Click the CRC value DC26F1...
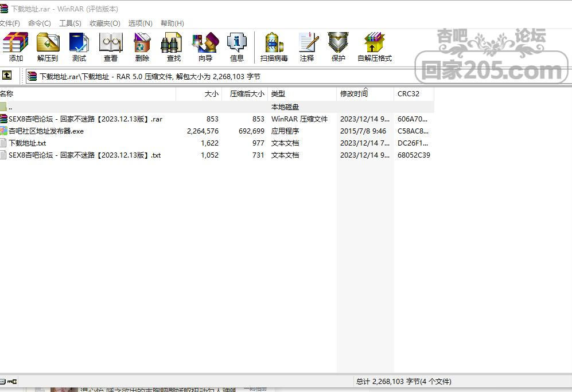The height and width of the screenshot is (392, 572). pos(413,143)
